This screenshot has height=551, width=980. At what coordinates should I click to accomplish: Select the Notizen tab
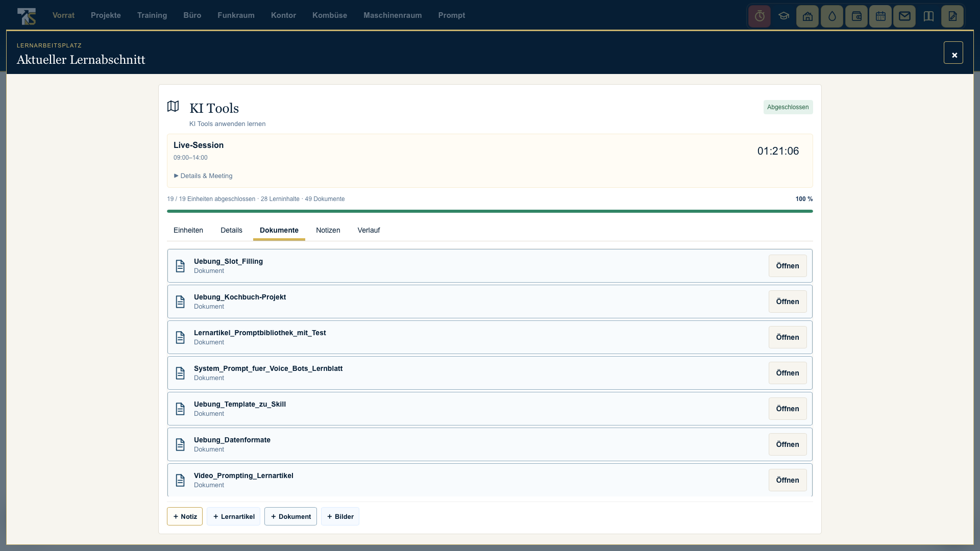328,230
